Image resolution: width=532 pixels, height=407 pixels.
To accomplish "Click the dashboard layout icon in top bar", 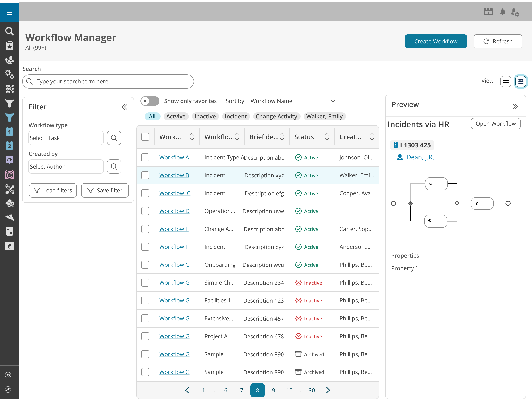I will (x=488, y=11).
